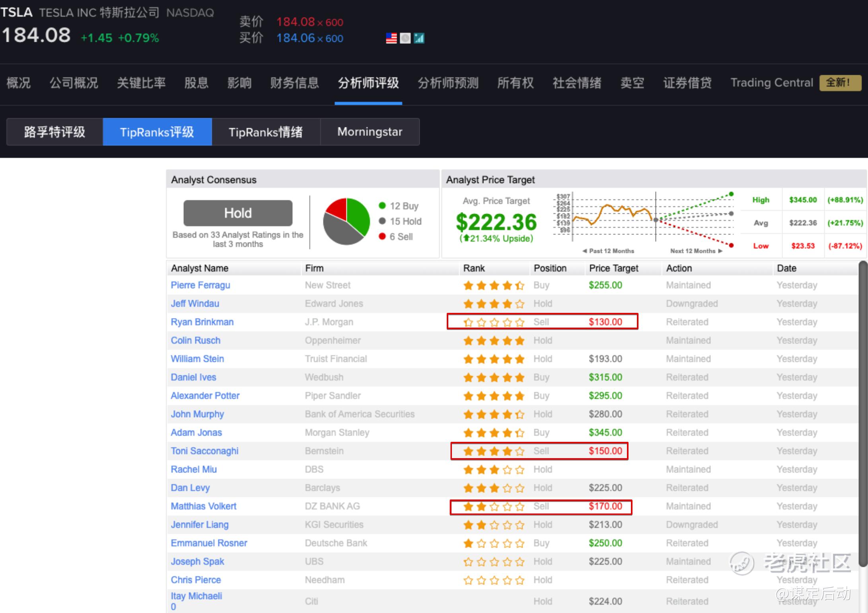Viewport: 868px width, 613px height.
Task: Switch to the 路孚特评级 tab
Action: (54, 132)
